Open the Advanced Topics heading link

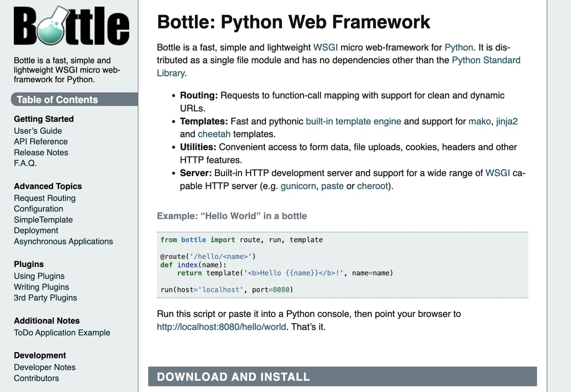click(47, 186)
